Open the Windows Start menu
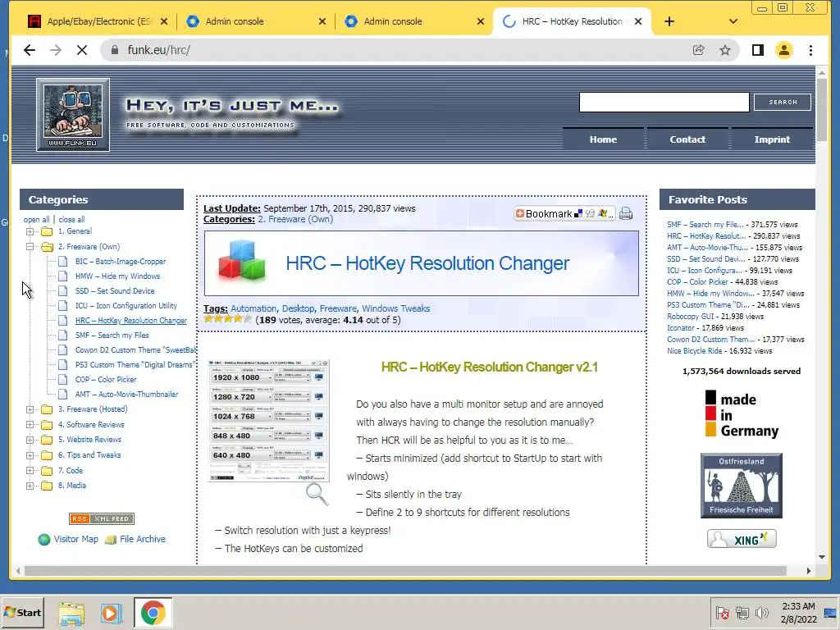 (x=22, y=612)
